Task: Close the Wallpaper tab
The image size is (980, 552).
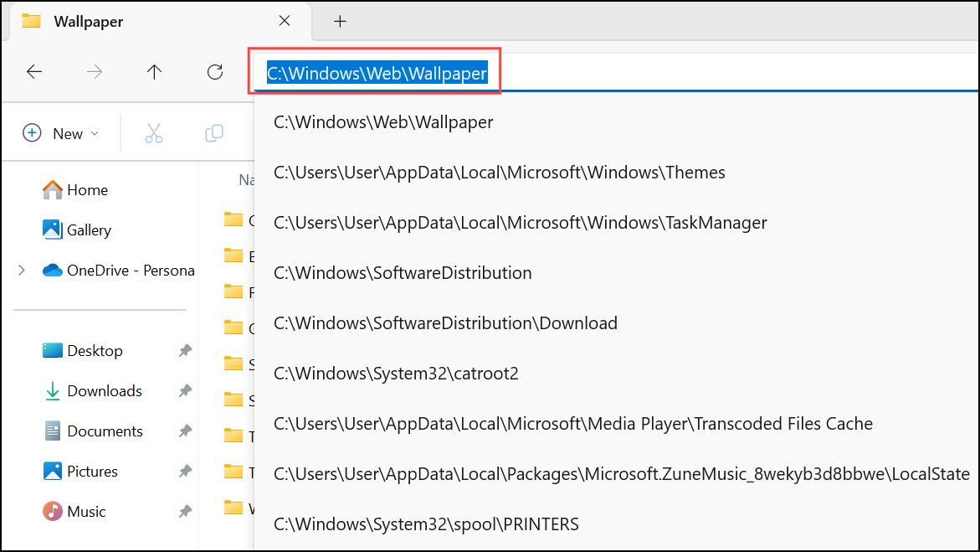Action: (285, 21)
